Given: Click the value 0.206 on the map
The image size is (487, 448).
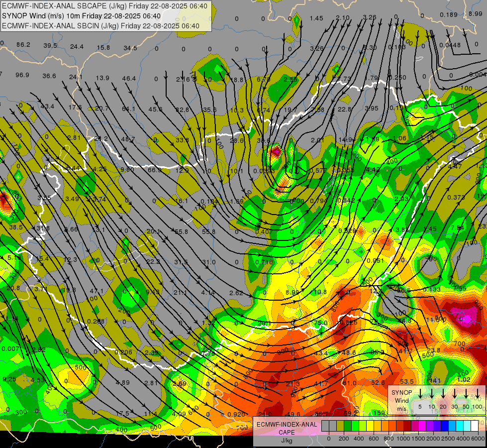Looking at the screenshot, I should pos(123,352).
